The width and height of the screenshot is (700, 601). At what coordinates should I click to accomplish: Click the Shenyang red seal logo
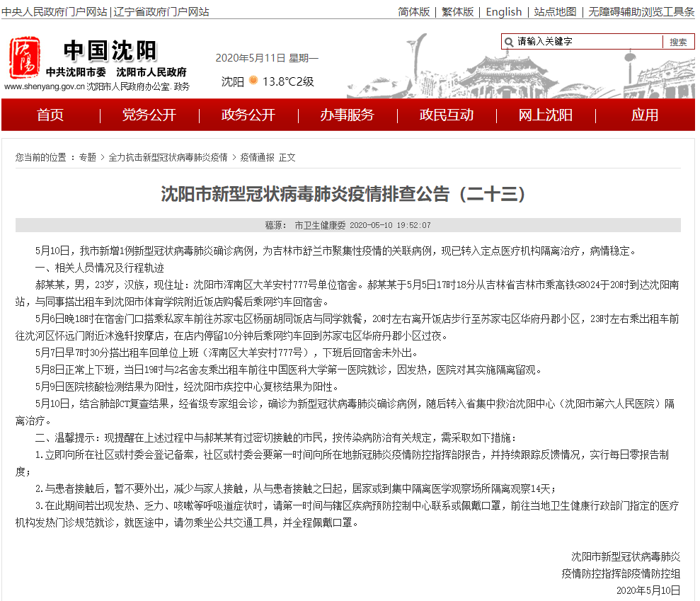pyautogui.click(x=25, y=57)
